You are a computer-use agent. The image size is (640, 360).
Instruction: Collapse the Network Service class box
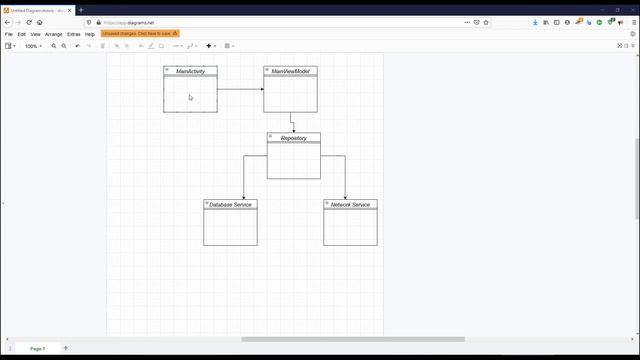coord(327,203)
